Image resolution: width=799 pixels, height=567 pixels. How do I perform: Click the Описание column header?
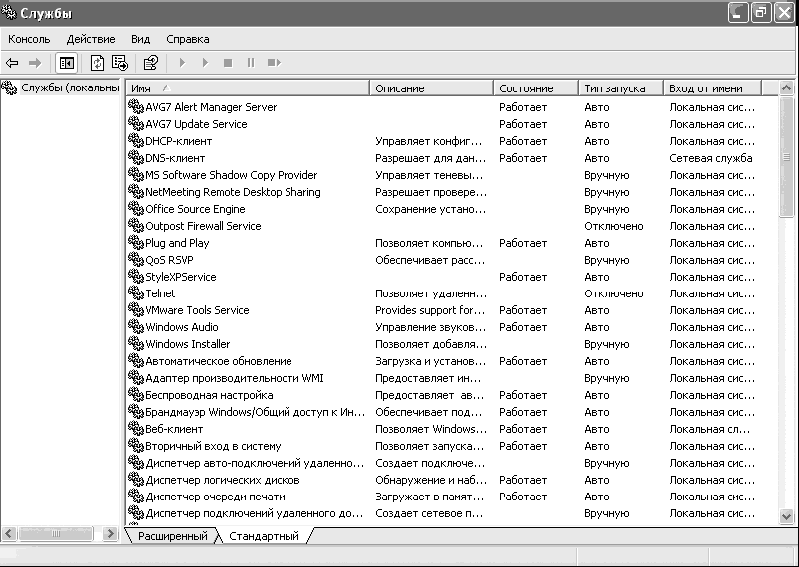[431, 88]
